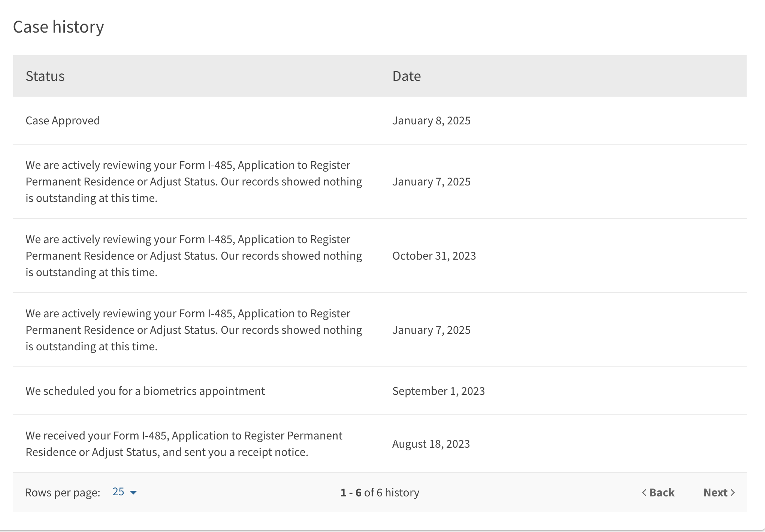Click the August 18, 2023 date

point(431,444)
